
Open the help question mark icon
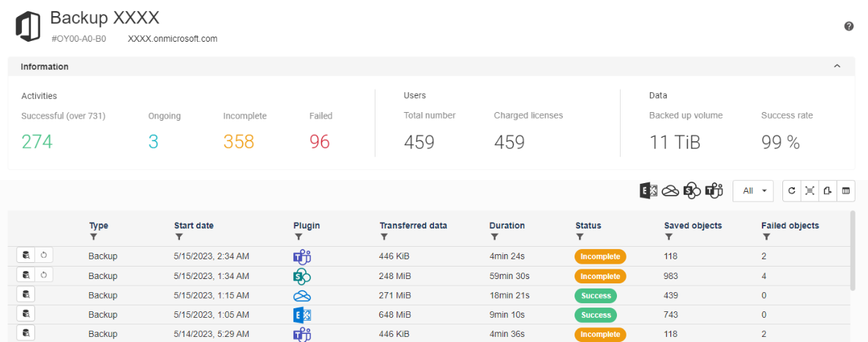click(x=849, y=26)
